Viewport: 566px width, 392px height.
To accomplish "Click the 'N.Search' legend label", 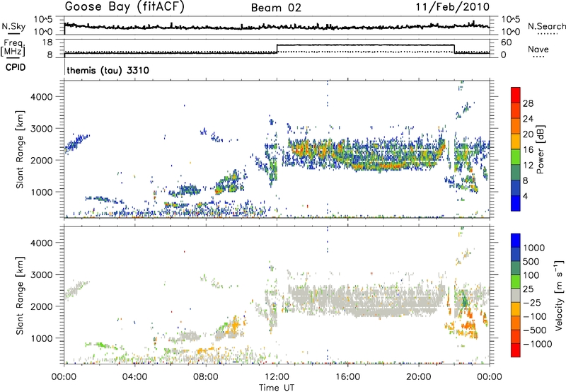I will tap(546, 26).
